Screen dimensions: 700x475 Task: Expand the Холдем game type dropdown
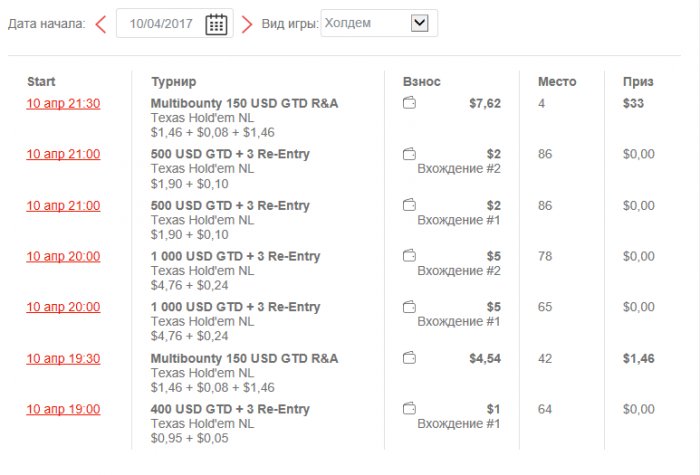tap(420, 23)
